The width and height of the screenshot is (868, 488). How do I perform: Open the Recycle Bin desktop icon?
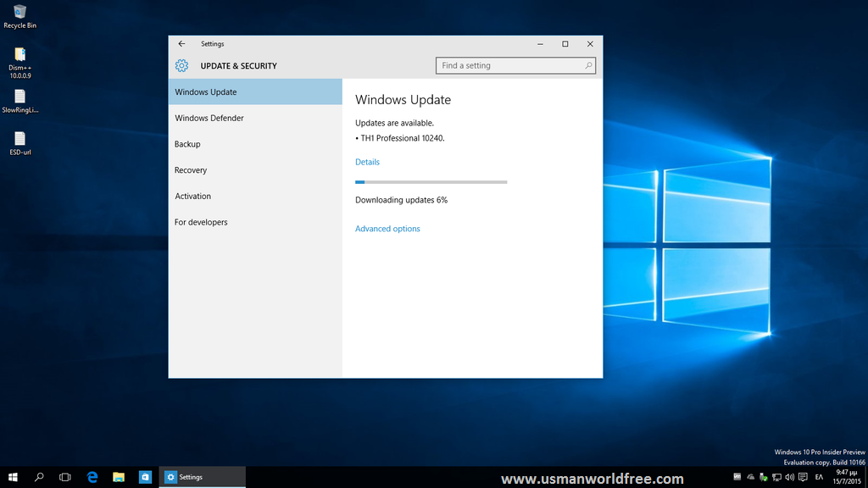coord(20,17)
